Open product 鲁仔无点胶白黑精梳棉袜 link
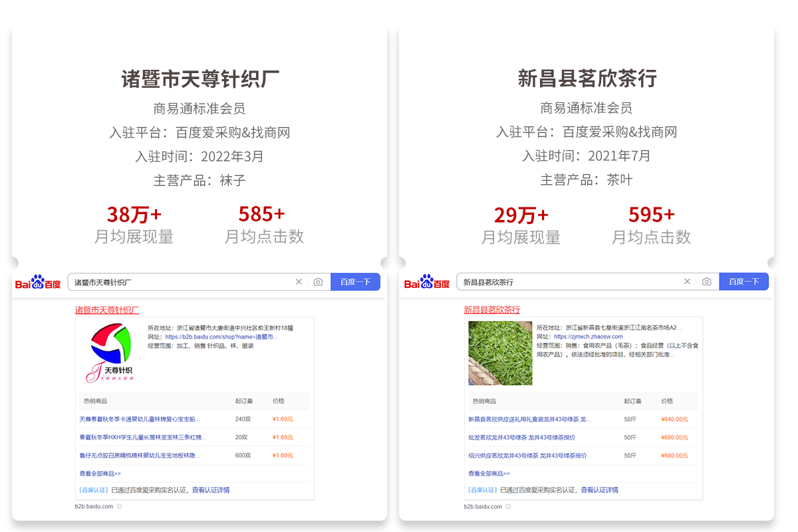Viewport: 798px width, 532px height. pos(139,456)
